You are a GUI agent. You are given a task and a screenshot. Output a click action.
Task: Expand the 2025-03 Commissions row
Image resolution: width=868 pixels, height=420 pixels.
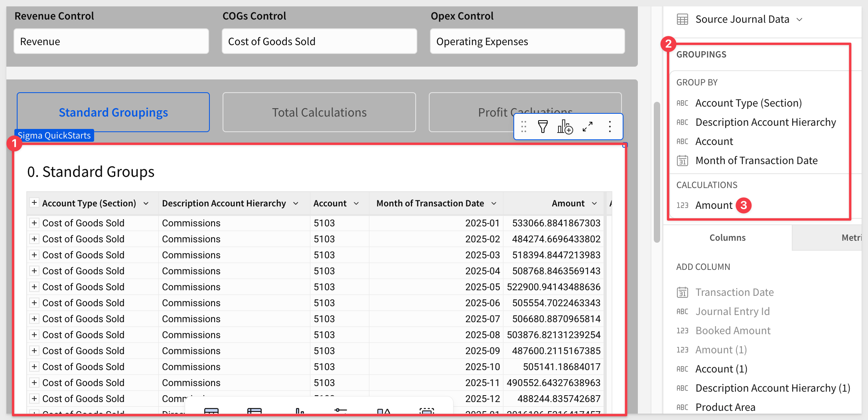tap(34, 255)
